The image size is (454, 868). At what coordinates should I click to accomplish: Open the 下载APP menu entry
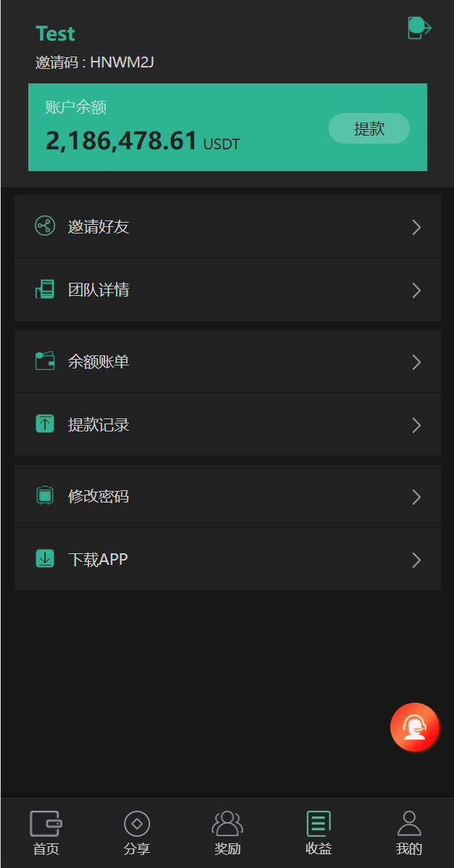[227, 558]
